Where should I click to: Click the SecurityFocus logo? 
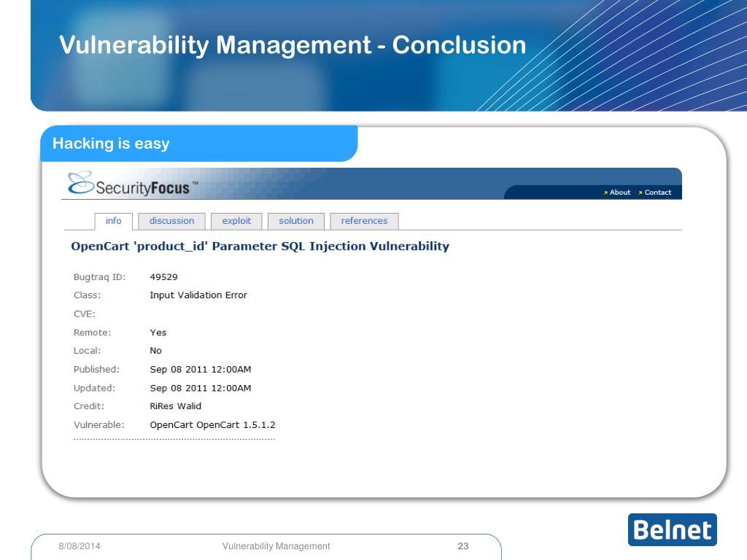point(133,184)
